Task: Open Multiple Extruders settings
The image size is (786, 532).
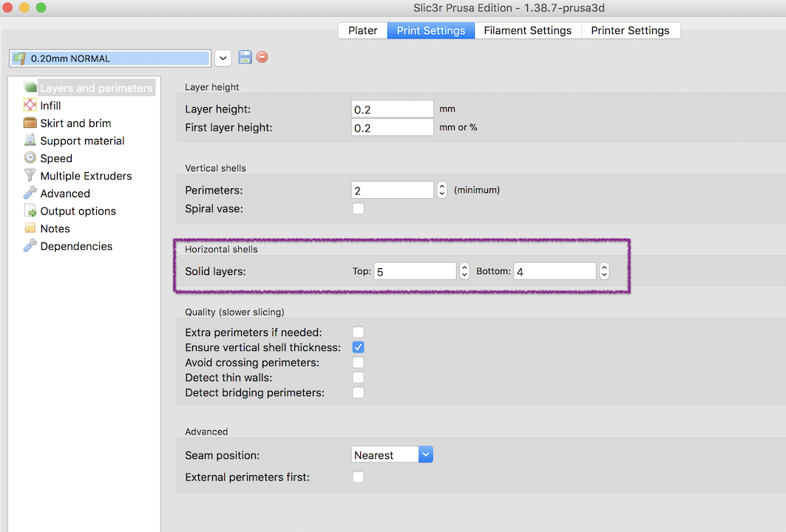Action: 85,176
